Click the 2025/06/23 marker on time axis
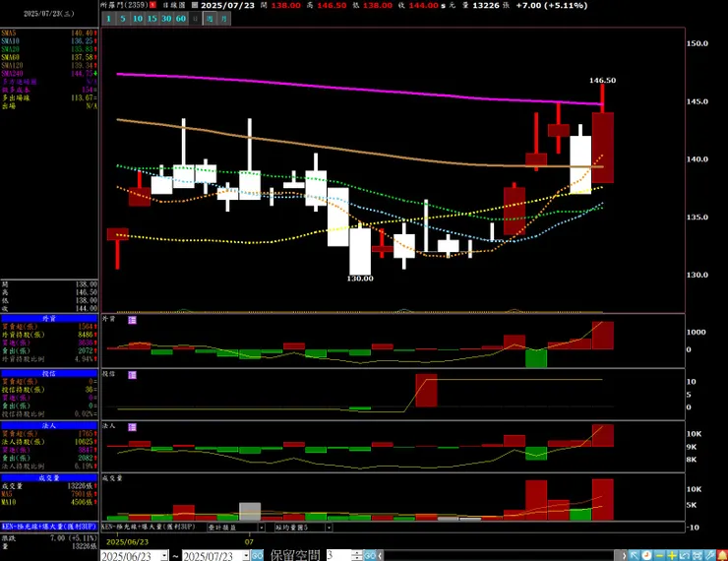 127,542
